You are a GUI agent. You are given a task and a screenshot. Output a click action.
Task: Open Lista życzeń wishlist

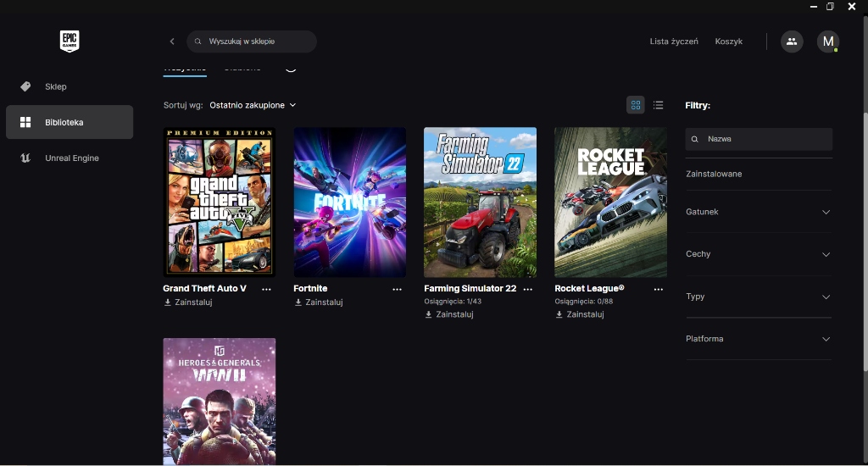(x=674, y=42)
